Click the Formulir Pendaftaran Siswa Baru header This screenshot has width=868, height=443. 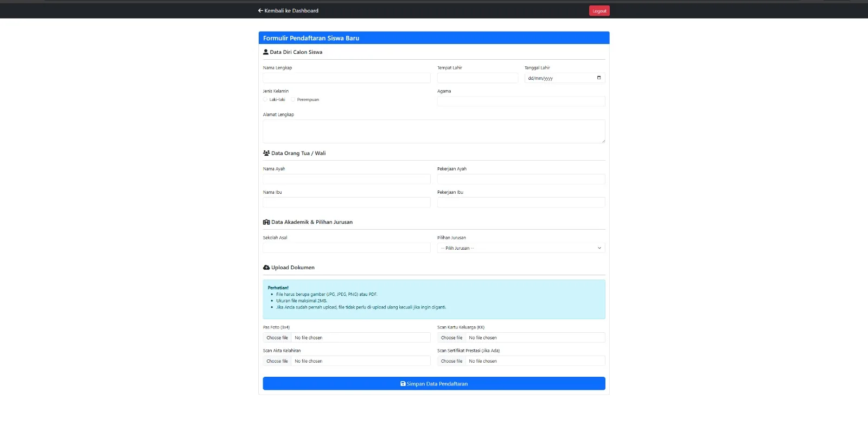(434, 38)
